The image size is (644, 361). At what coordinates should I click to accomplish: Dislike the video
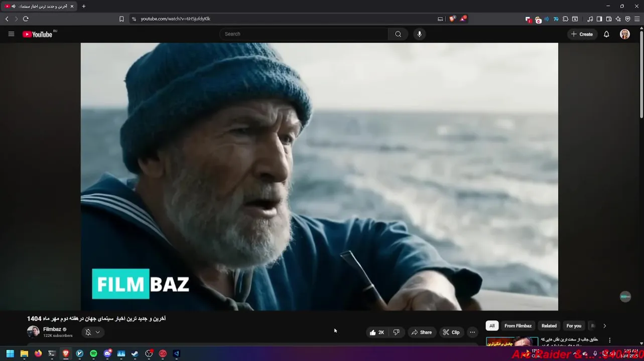(396, 332)
